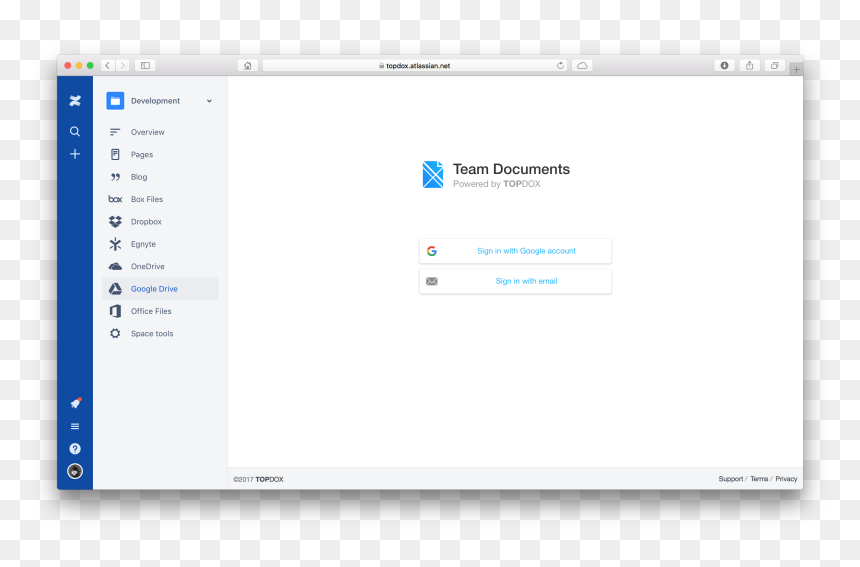Click the Confluence logo icon

[x=75, y=100]
